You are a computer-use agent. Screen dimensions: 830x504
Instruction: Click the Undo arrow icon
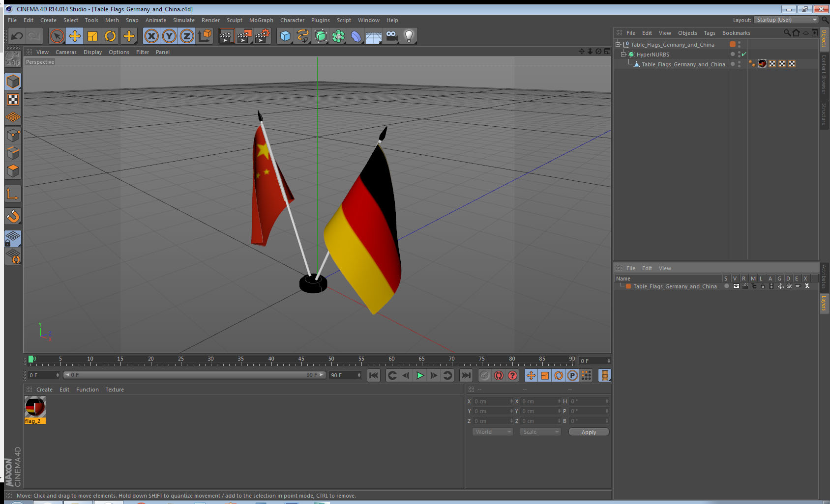tap(17, 36)
